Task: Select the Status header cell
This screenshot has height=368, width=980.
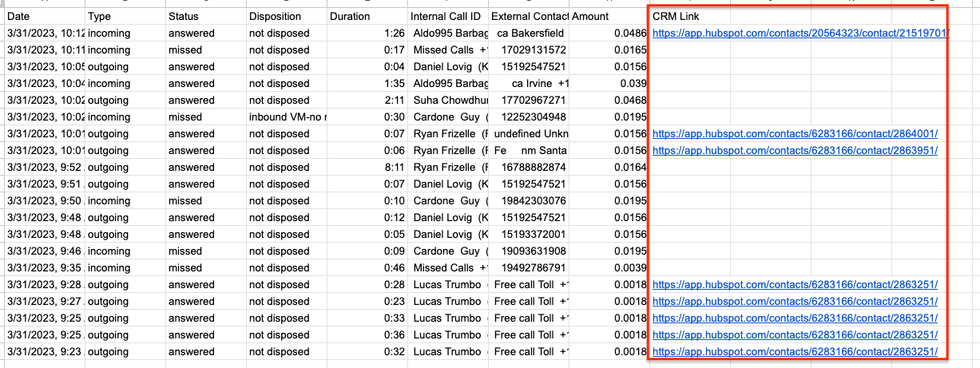Action: tap(205, 17)
